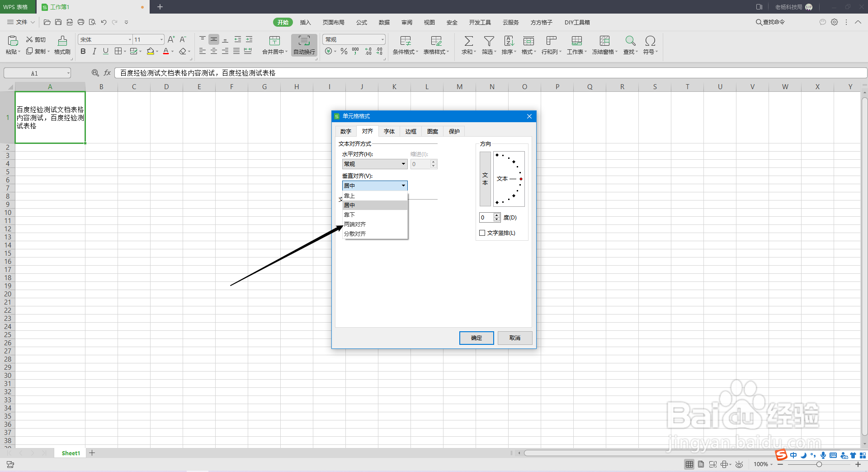Click the degree (度) input field
Image resolution: width=868 pixels, height=472 pixels.
coord(486,218)
